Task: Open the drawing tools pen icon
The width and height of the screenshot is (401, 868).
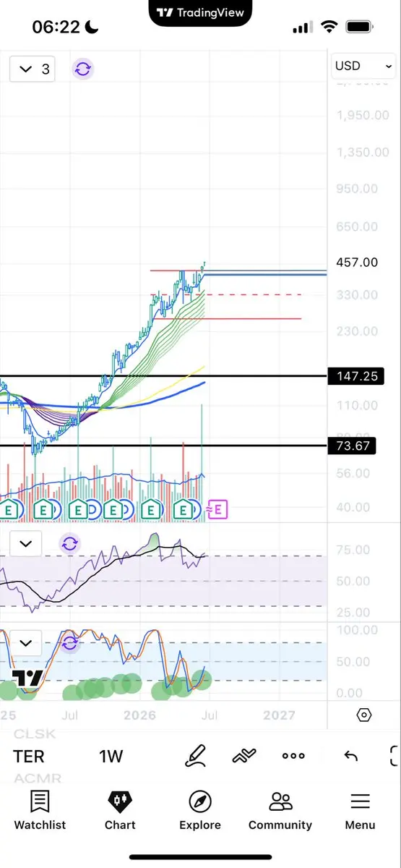Action: [195, 756]
